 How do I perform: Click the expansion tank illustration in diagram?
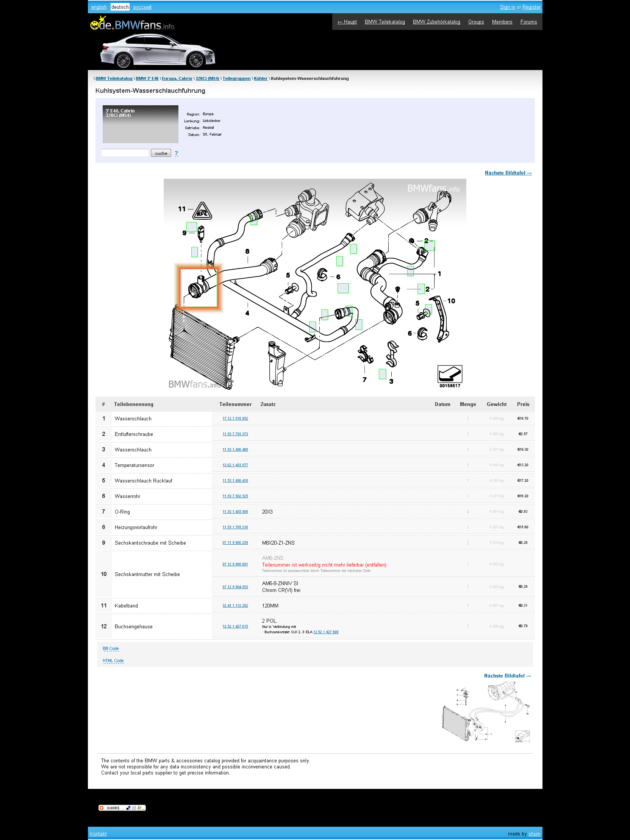pos(277,364)
